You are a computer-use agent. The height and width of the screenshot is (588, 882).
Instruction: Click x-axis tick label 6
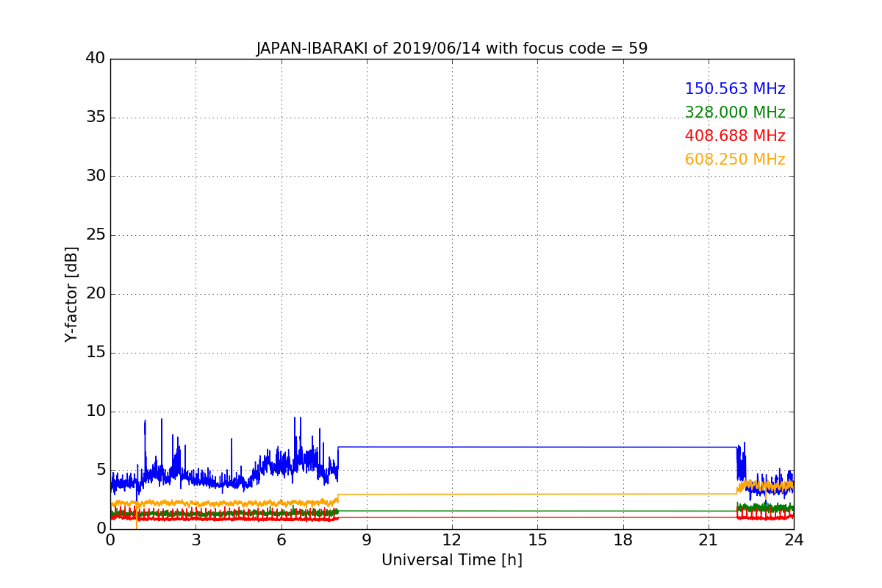[281, 540]
